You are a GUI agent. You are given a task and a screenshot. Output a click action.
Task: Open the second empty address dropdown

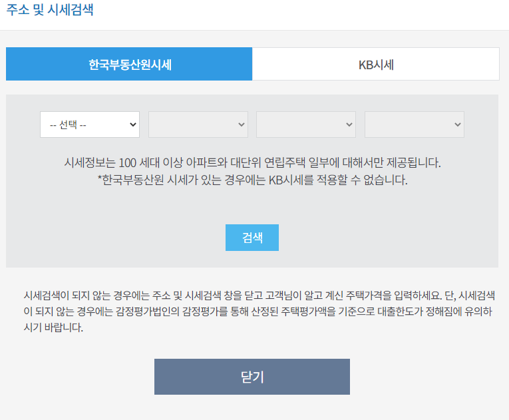coord(198,124)
